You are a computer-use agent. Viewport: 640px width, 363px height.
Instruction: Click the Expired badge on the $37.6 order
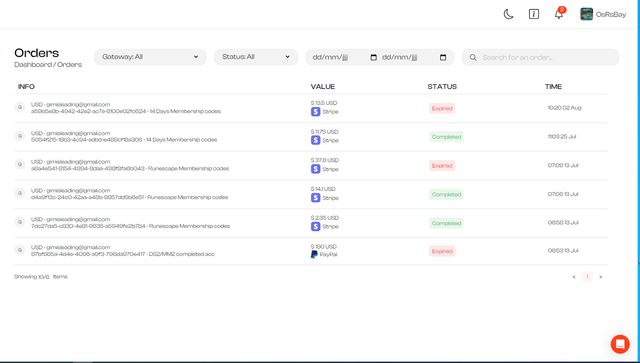pos(442,165)
